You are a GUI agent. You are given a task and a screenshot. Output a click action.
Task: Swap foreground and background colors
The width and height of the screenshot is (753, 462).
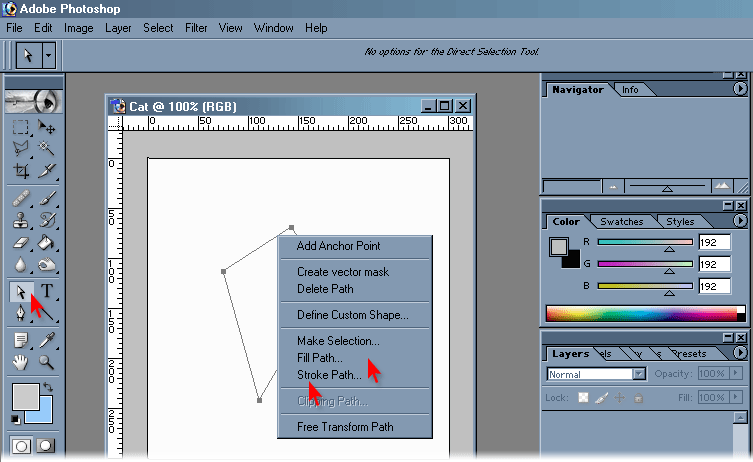click(48, 387)
